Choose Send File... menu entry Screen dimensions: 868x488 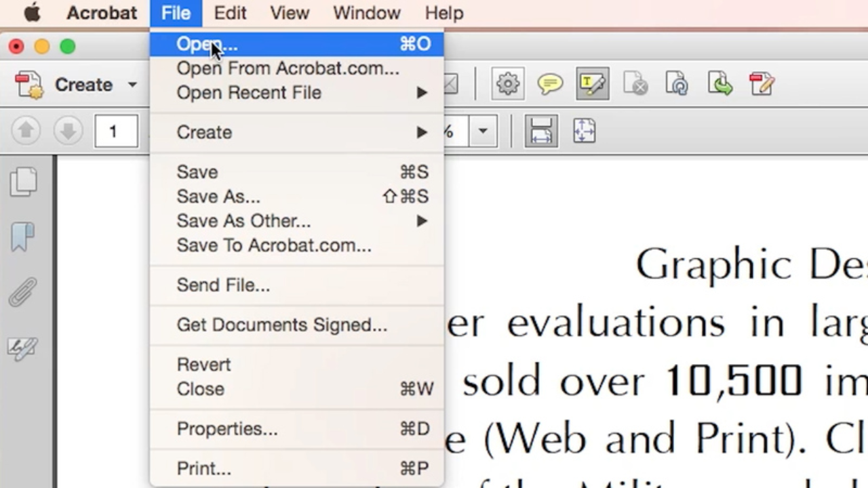297,285
